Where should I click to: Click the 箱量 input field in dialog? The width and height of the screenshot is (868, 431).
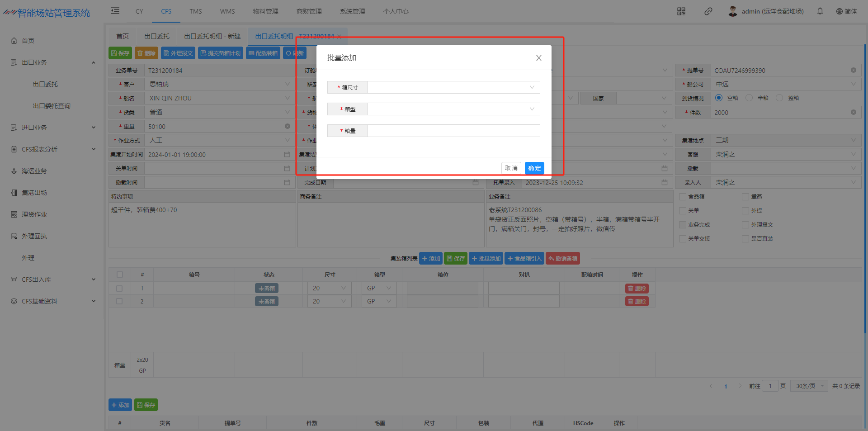click(453, 131)
